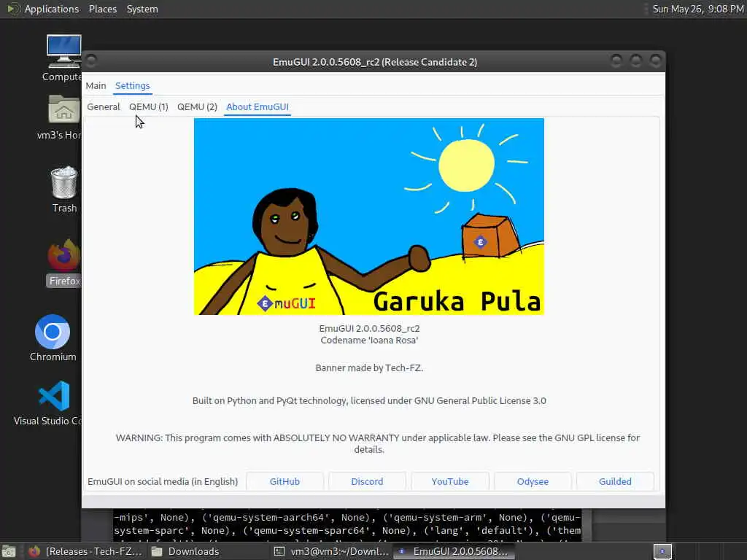Screen dimensions: 747x560
Task: Open the Guilded social button
Action: (x=615, y=481)
